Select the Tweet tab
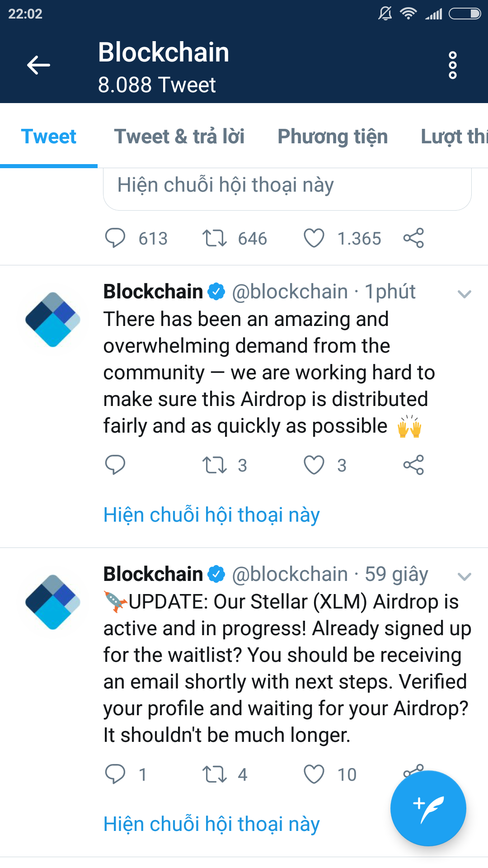Screen dimensions: 488x868 click(x=49, y=137)
